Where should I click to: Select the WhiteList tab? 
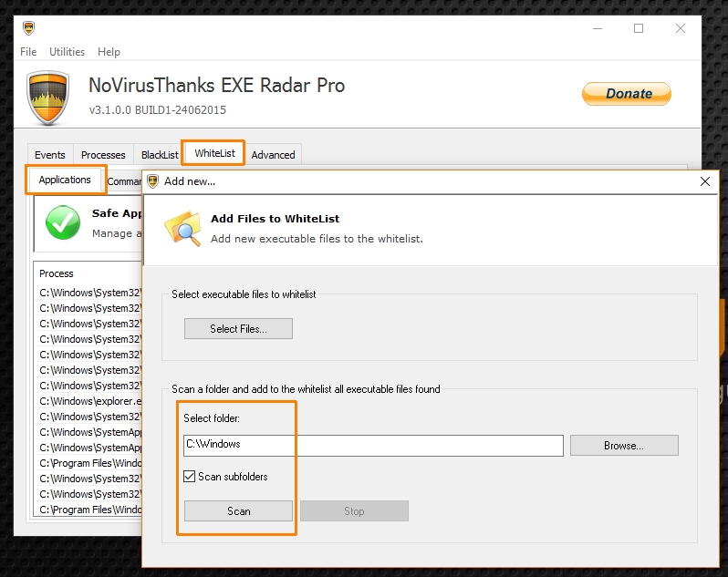214,153
